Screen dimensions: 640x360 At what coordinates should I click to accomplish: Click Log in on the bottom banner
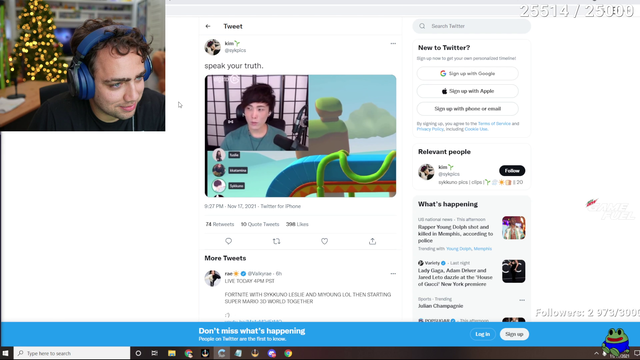(x=482, y=334)
